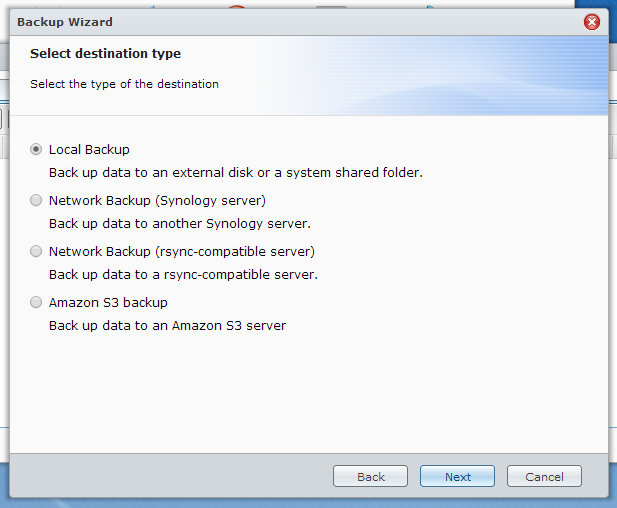Choose the Network Backup (Synology server) radio button
This screenshot has height=508, width=617.
(x=36, y=200)
